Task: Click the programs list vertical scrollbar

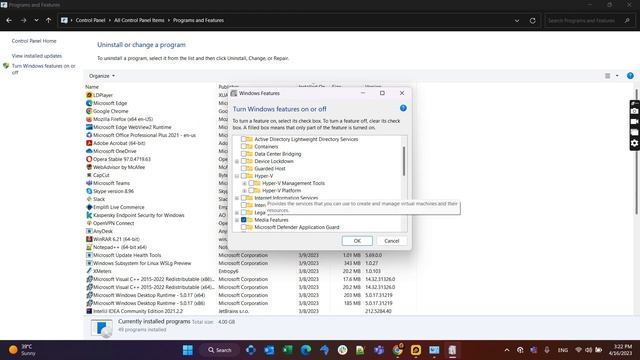Action: [636, 151]
